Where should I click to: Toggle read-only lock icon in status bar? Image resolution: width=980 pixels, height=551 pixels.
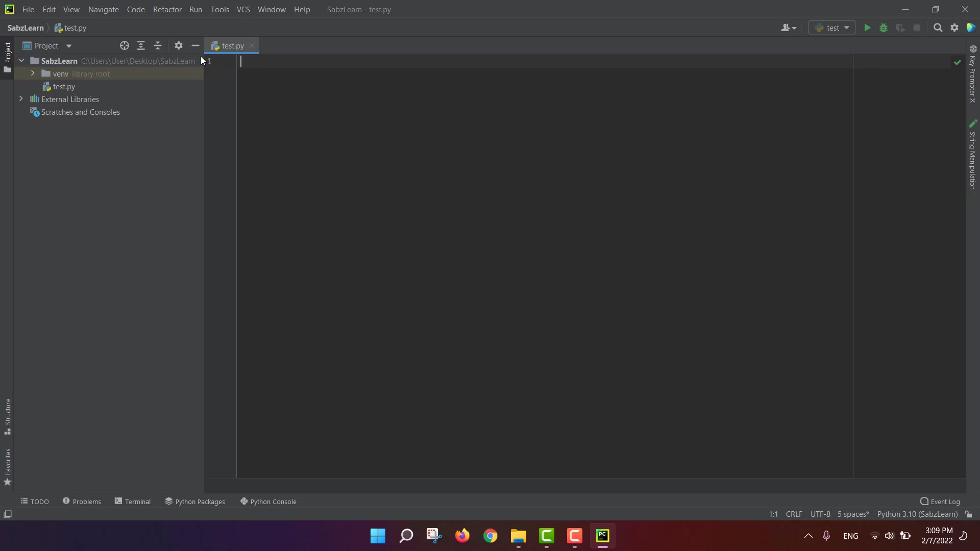968,514
